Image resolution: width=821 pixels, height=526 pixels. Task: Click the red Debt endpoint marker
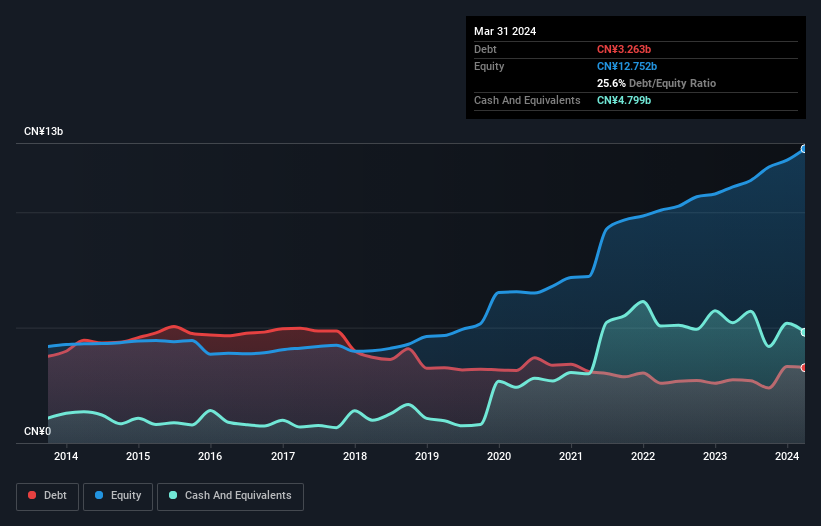(x=804, y=368)
